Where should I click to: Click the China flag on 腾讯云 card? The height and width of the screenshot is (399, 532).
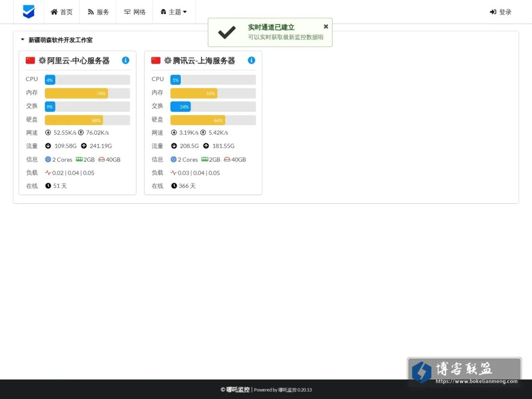click(156, 60)
